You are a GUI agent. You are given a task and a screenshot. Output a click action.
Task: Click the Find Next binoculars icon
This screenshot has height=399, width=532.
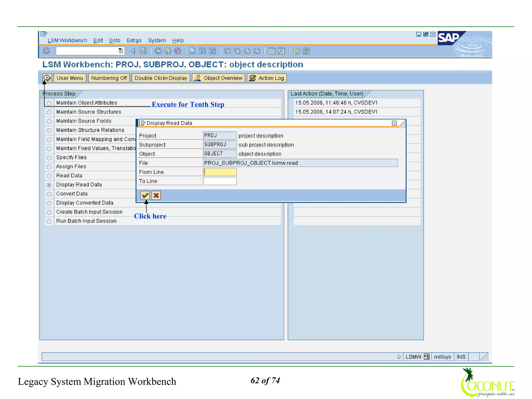point(212,51)
